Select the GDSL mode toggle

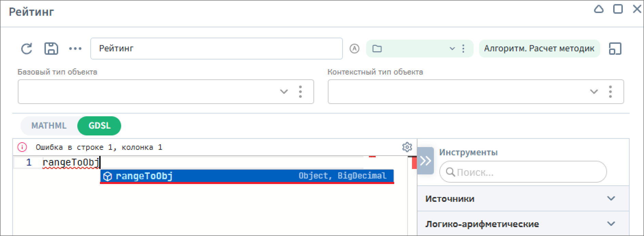(x=99, y=126)
